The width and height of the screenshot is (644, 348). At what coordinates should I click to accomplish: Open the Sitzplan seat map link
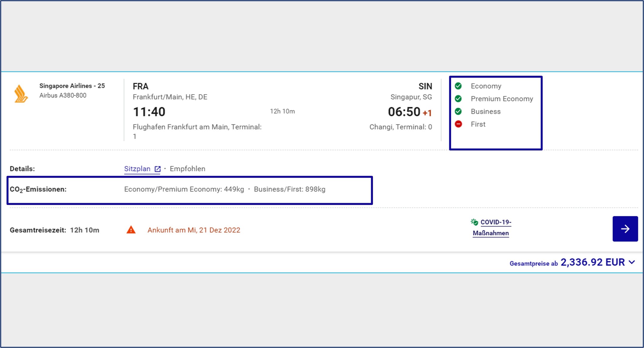[x=137, y=169]
